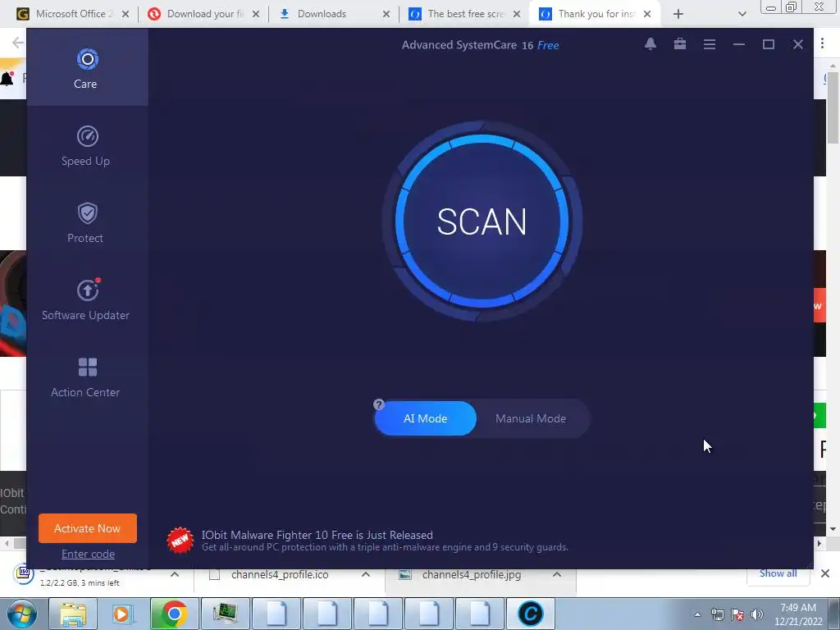Screen dimensions: 840x630
Task: Click the page scroll-down arrow
Action: coord(833,529)
